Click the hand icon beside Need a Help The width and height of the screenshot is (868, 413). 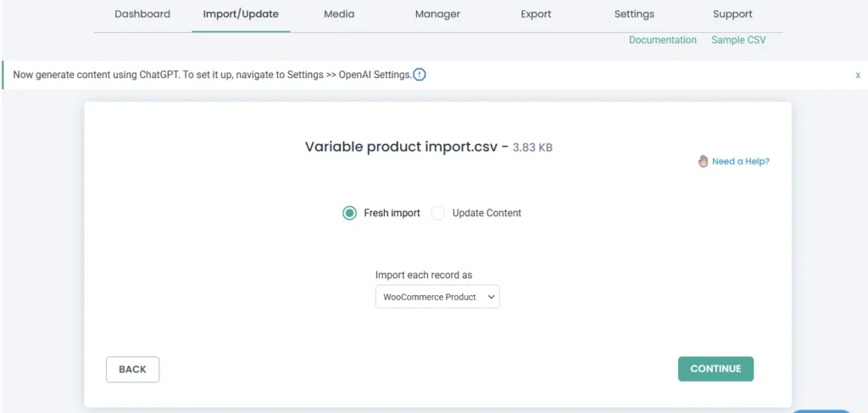[x=703, y=161]
